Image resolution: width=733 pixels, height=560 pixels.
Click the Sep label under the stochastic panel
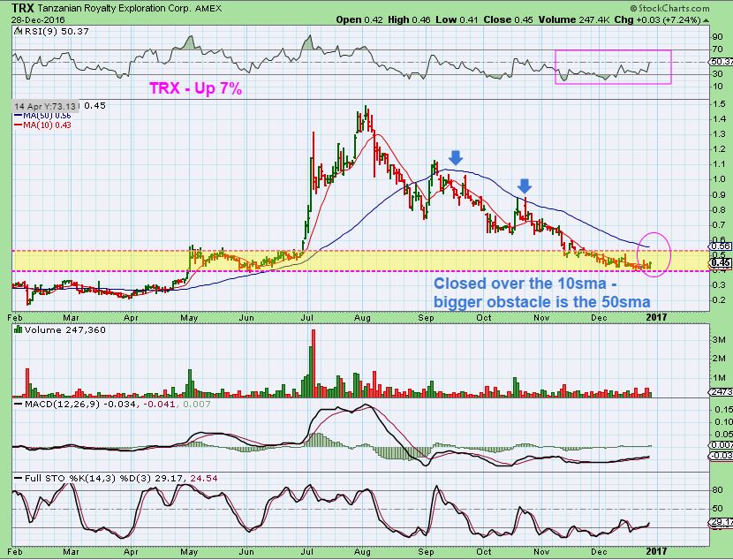[x=426, y=551]
